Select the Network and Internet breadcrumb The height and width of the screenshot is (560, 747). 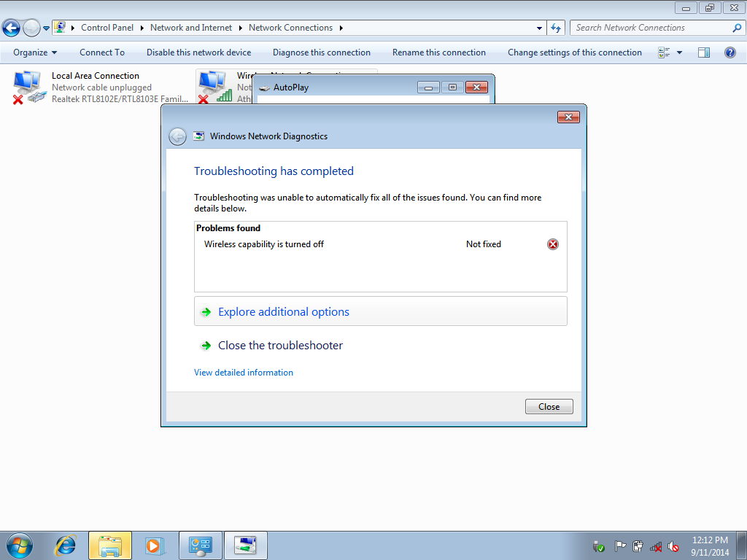click(x=191, y=28)
